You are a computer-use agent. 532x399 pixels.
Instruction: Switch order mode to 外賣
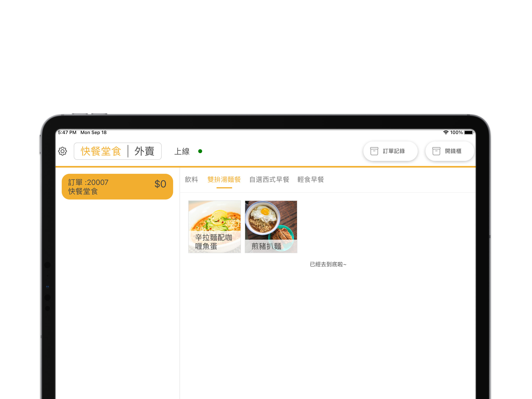click(144, 151)
